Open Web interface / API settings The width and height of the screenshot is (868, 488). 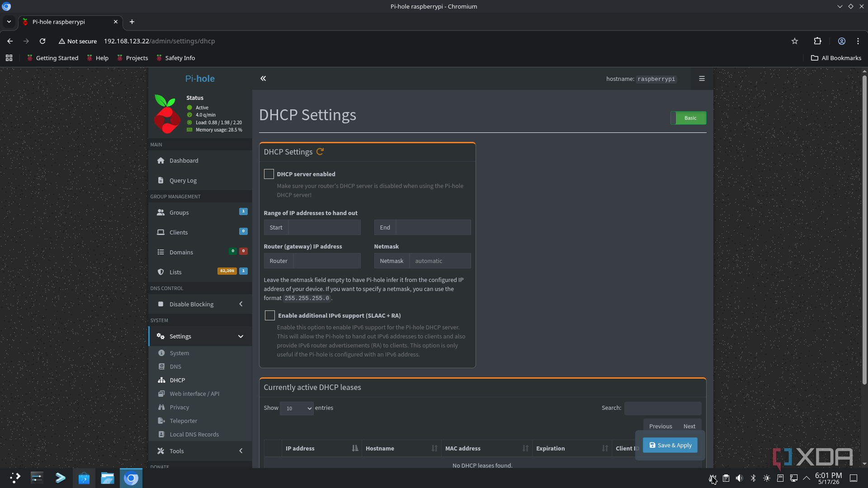[x=194, y=394]
